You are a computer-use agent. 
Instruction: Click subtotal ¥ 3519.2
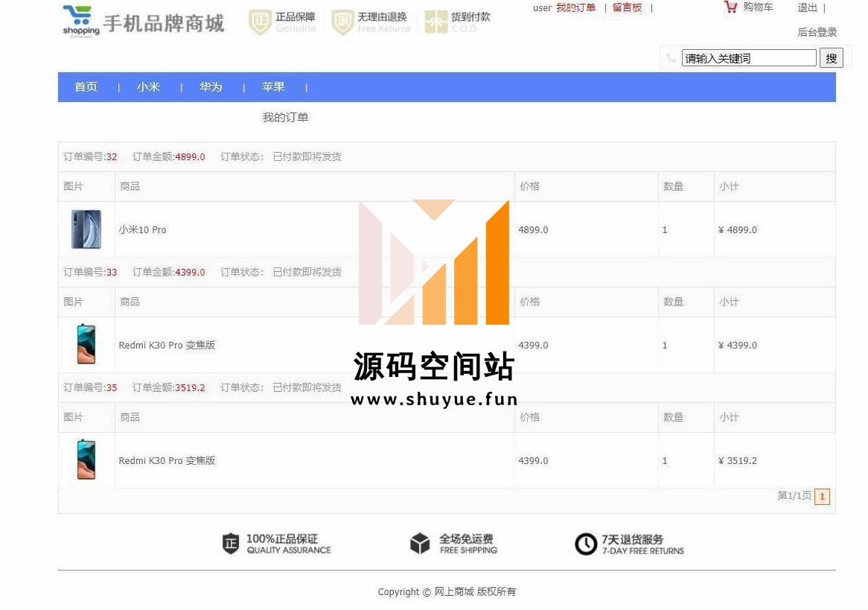pyautogui.click(x=738, y=460)
